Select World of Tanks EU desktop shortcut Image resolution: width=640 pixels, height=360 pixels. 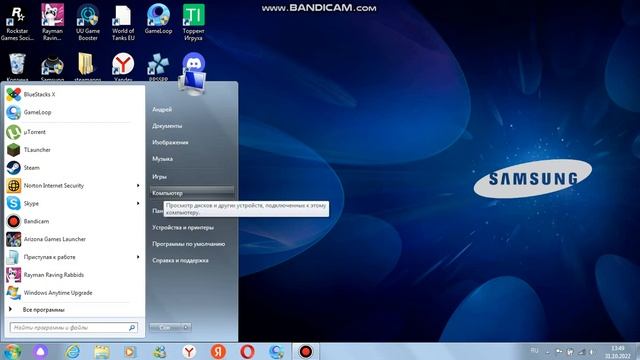tap(123, 22)
